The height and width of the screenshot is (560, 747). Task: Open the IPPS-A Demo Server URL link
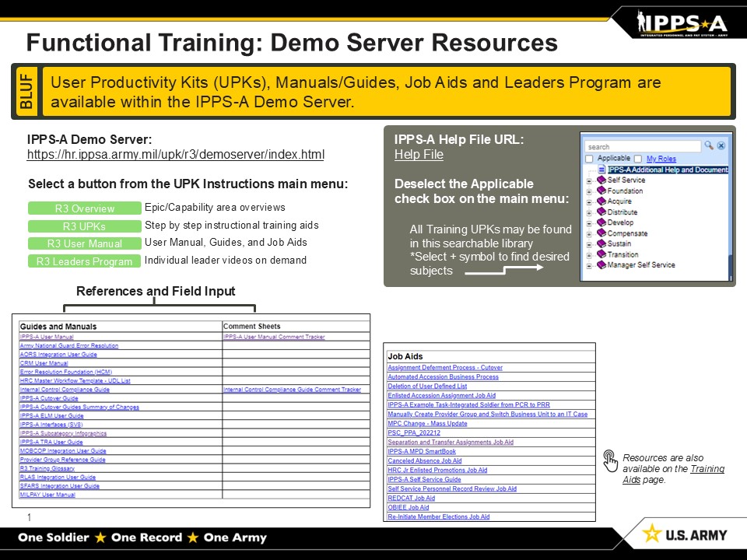pyautogui.click(x=175, y=155)
